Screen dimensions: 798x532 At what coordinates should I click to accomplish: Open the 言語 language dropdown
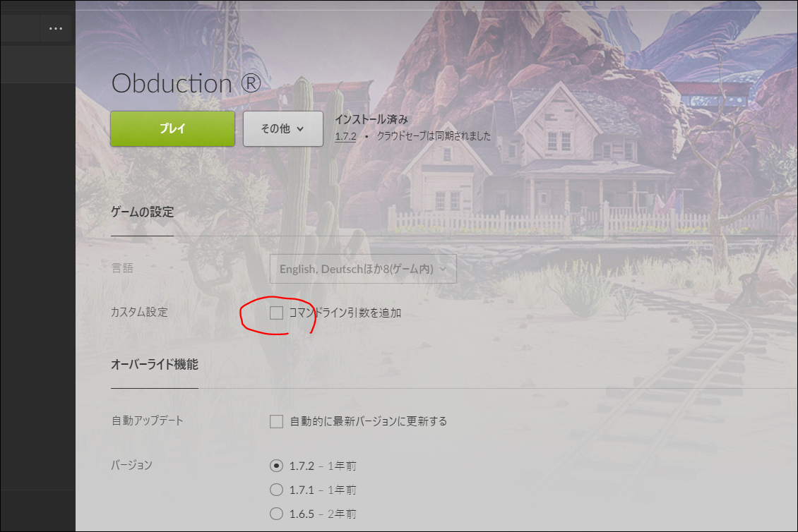363,269
